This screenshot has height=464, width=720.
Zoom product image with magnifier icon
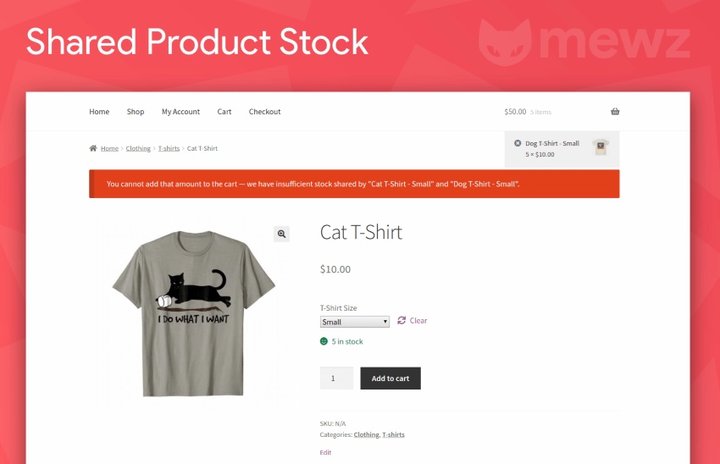tap(281, 234)
